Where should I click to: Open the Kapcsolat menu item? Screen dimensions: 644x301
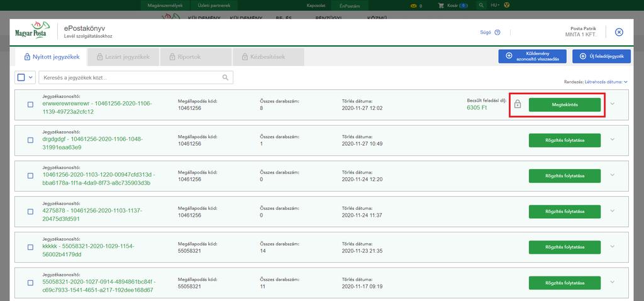[316, 6]
